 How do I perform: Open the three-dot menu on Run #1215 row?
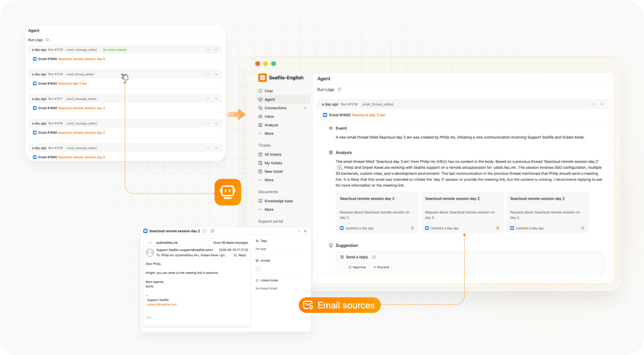pos(208,148)
